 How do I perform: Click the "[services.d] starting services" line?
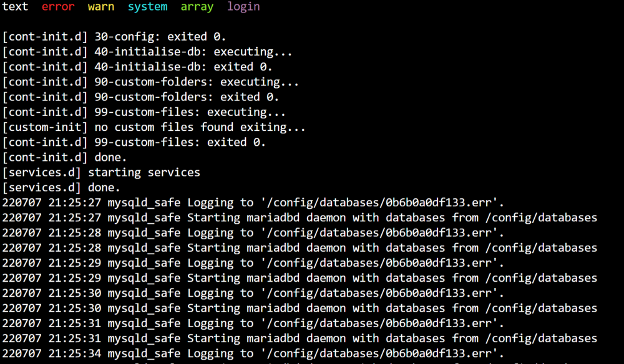click(x=101, y=173)
